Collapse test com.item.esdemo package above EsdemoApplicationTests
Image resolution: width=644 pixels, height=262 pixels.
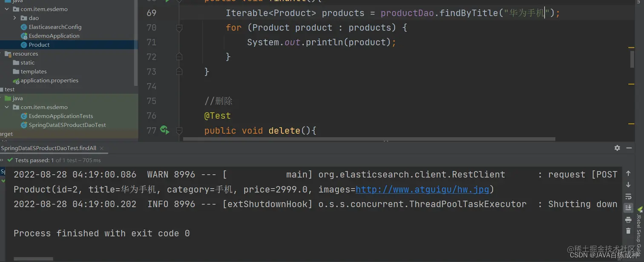[x=7, y=107]
